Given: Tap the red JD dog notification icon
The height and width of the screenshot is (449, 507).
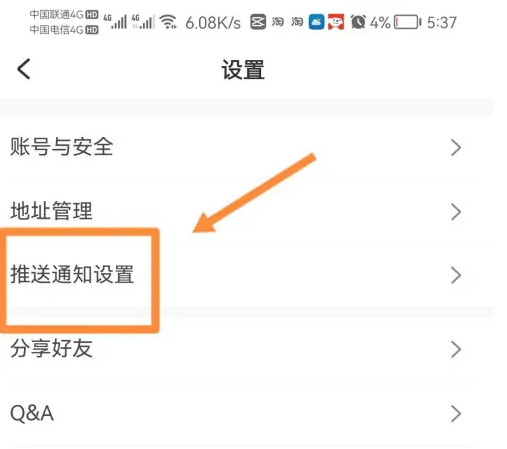Looking at the screenshot, I should (x=336, y=22).
